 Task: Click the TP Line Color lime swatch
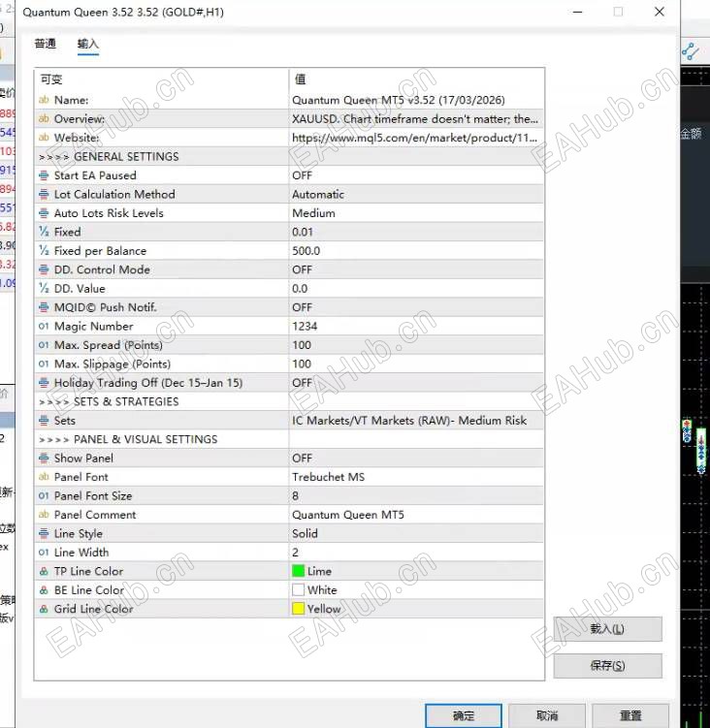298,571
